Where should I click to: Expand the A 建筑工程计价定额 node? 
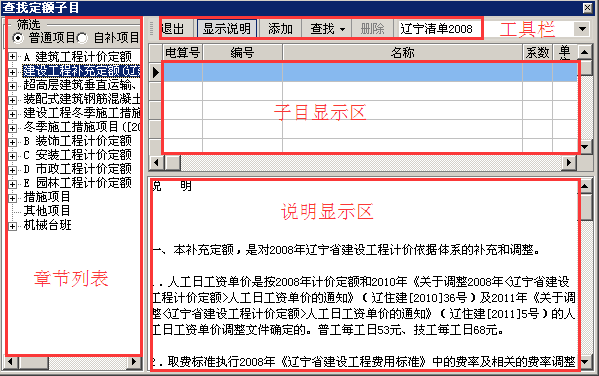(12, 57)
